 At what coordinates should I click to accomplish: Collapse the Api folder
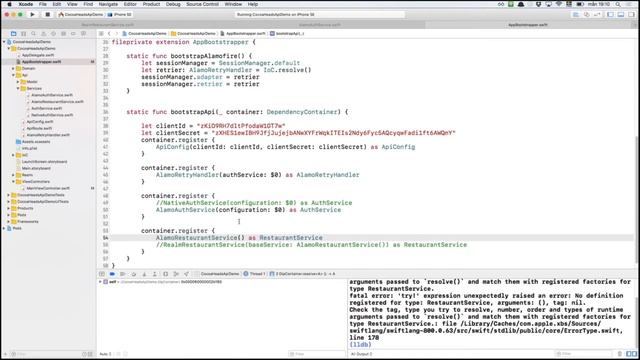pos(13,75)
